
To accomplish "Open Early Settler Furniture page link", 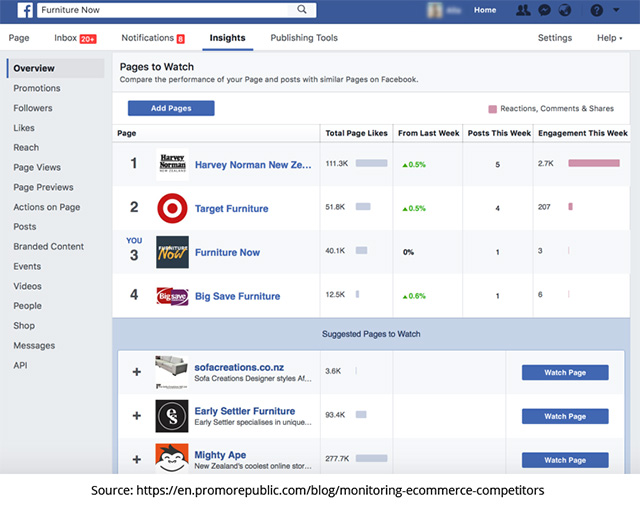I will 244,411.
